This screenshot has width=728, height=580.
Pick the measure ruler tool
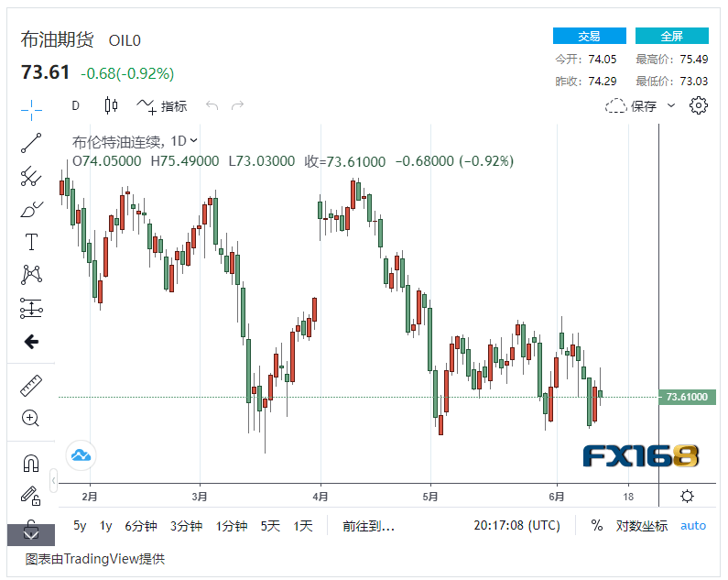31,386
